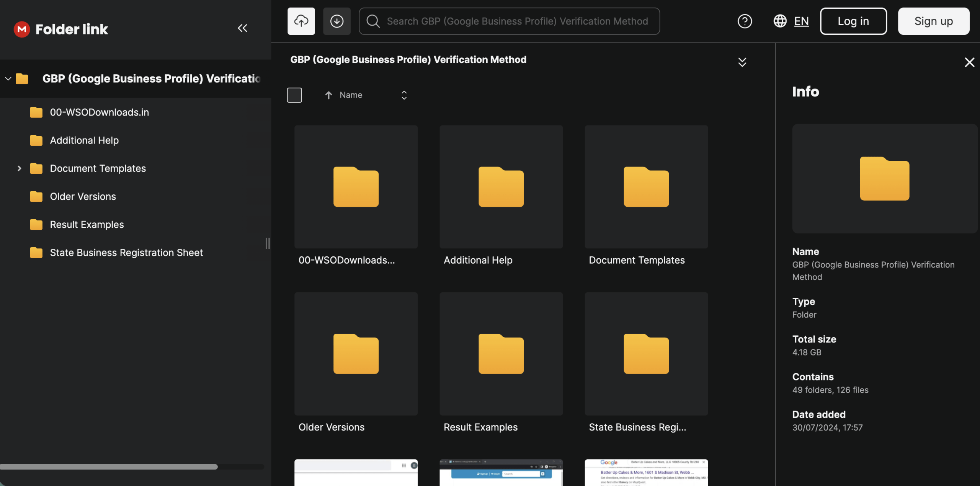
Task: Close the Info panel
Action: pos(969,62)
